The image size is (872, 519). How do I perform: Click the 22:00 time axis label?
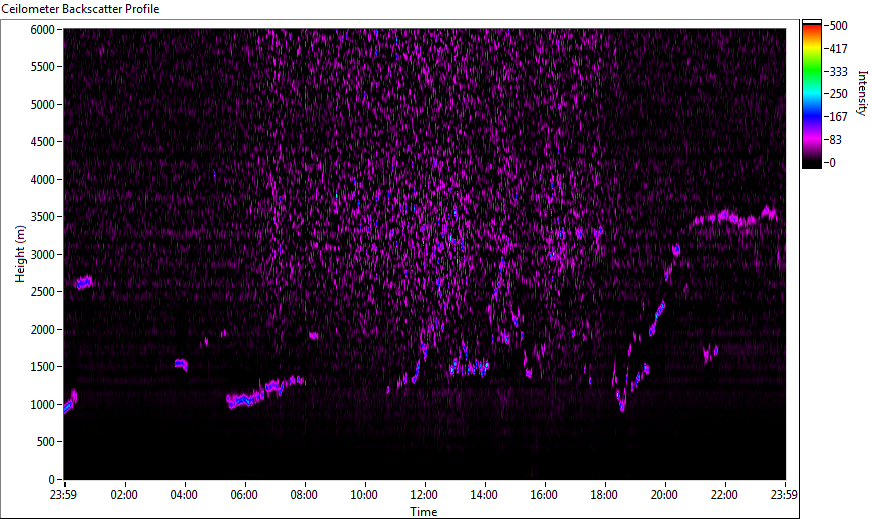[725, 495]
